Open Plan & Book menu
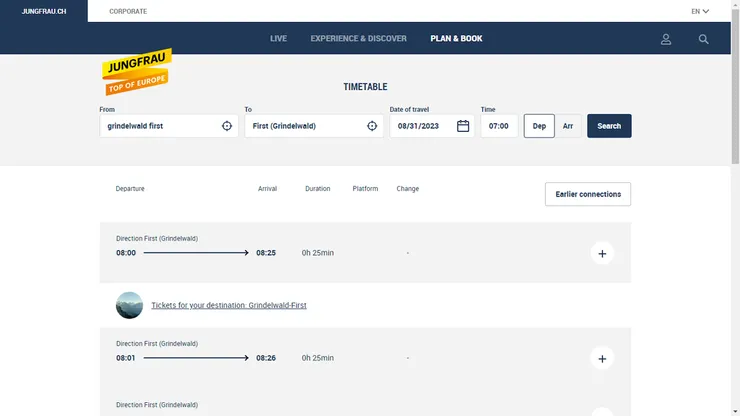Viewport: 740px width, 416px height. click(x=456, y=38)
